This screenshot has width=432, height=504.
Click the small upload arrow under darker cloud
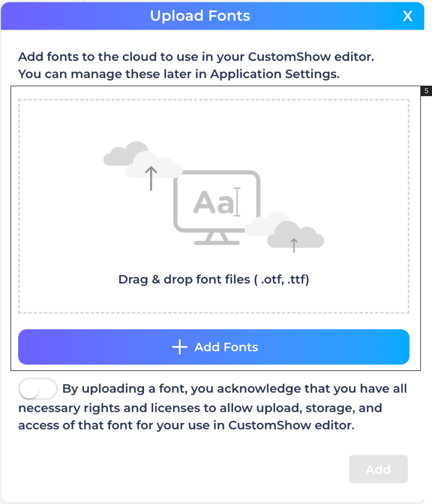pyautogui.click(x=294, y=245)
